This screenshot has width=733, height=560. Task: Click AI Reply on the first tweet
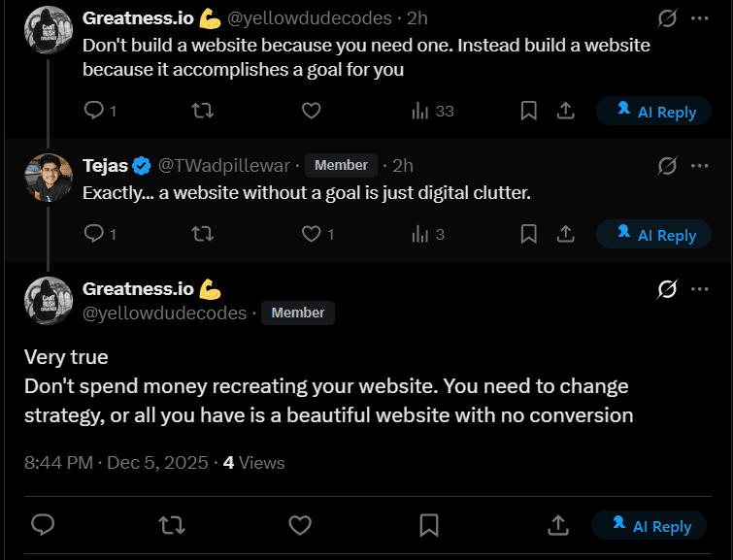coord(658,112)
